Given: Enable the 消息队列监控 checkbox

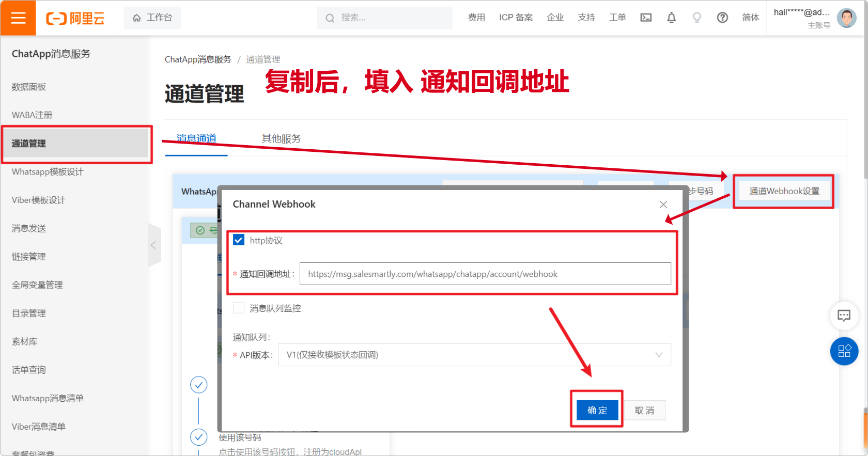Looking at the screenshot, I should click(x=239, y=308).
